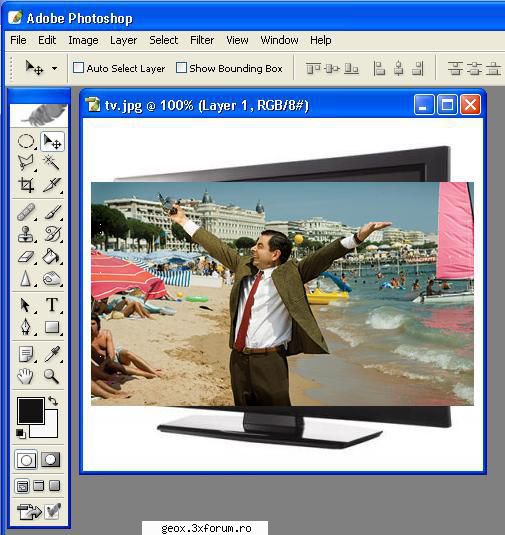505x535 pixels.
Task: Select the Slice tool
Action: [x=52, y=185]
